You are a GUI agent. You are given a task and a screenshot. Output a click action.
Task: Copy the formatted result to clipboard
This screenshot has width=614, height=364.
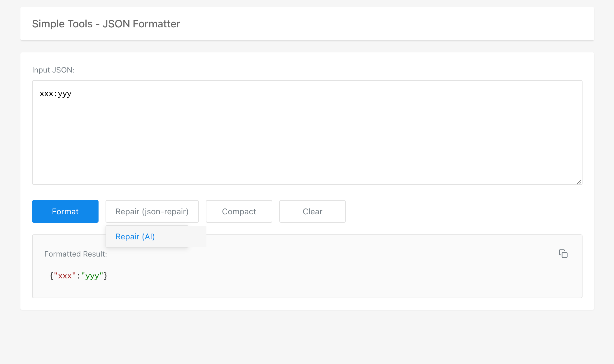(x=563, y=254)
